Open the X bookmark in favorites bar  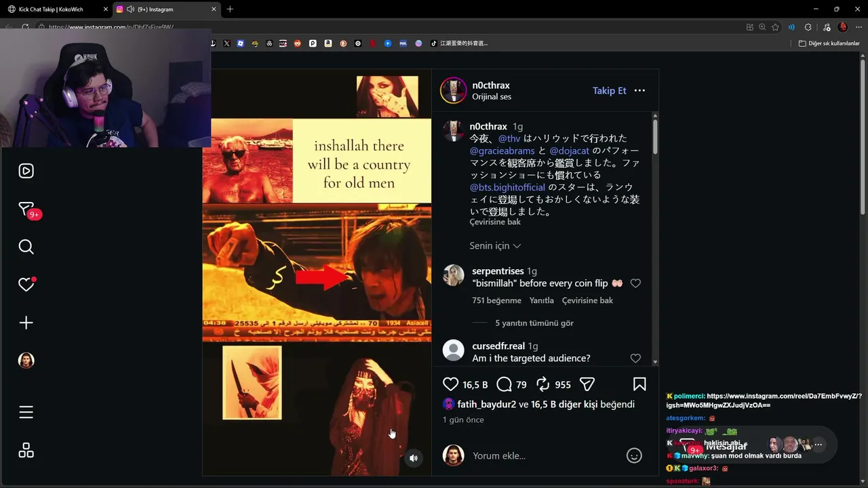tap(226, 43)
